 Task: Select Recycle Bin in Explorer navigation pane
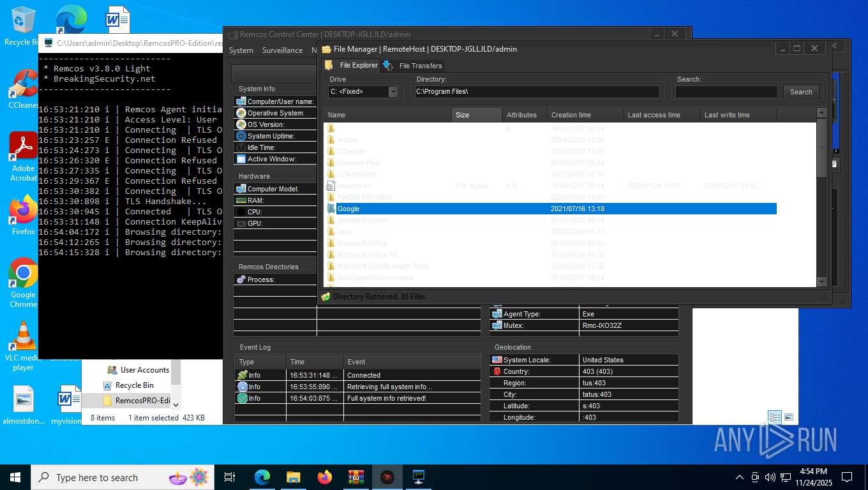129,385
